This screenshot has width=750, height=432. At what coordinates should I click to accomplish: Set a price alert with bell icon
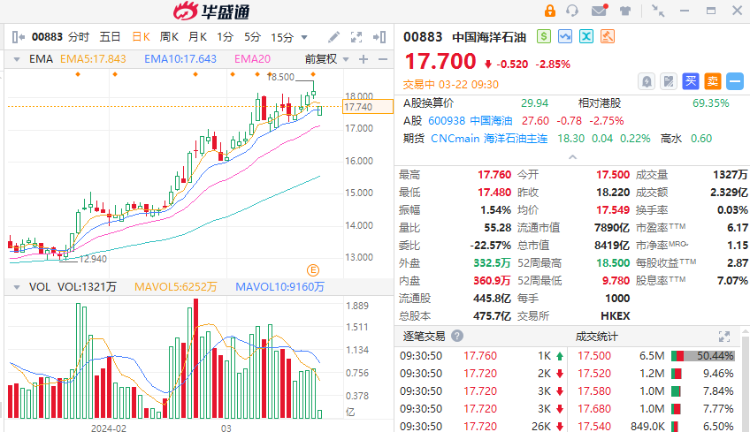646,81
